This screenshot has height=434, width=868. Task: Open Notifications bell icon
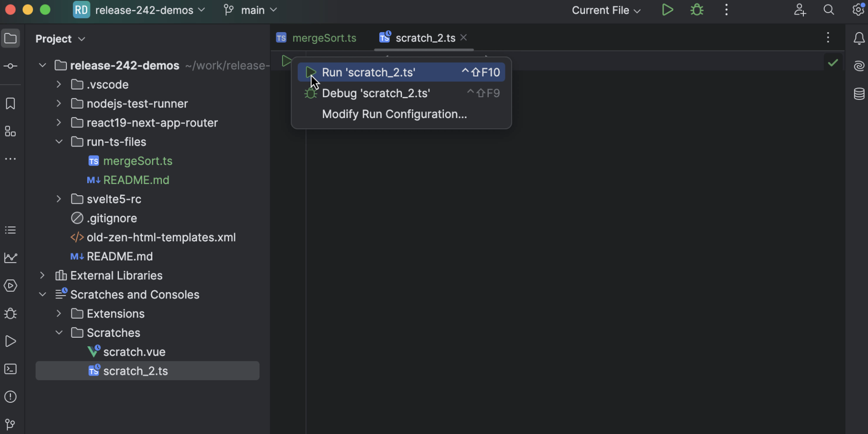click(859, 39)
